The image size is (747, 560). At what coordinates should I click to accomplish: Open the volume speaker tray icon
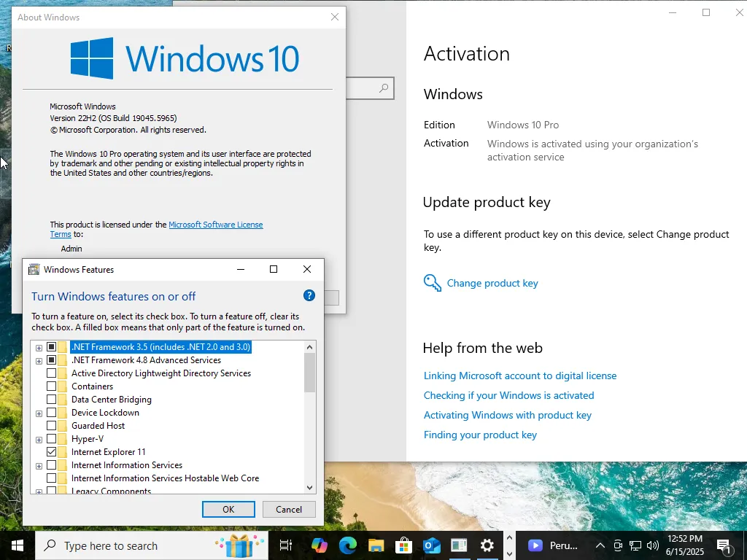coord(653,545)
